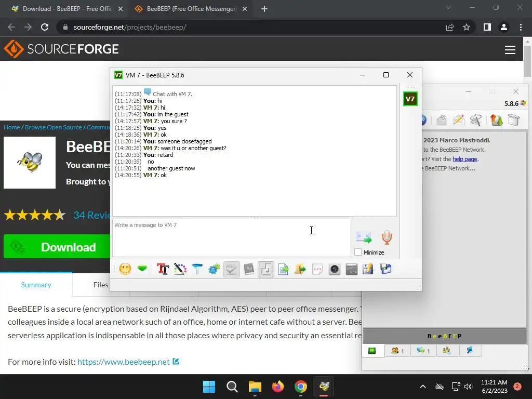Open Windows Start menu
The height and width of the screenshot is (399, 532).
tap(209, 387)
